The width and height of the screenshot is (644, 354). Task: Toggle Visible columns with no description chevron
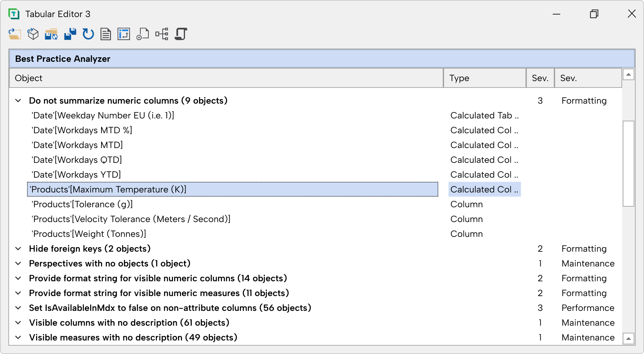coord(18,323)
